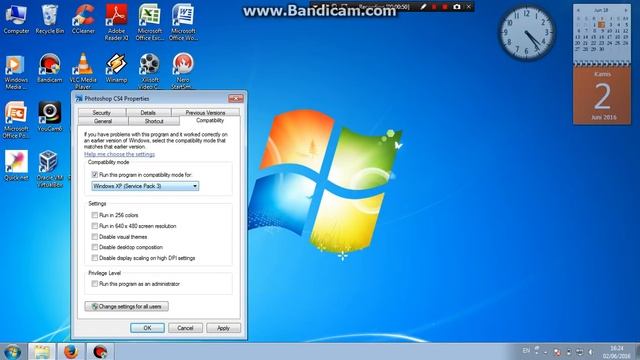Enable Run in 640 x 480 resolution
Screen dimensions: 640x360
(95, 226)
